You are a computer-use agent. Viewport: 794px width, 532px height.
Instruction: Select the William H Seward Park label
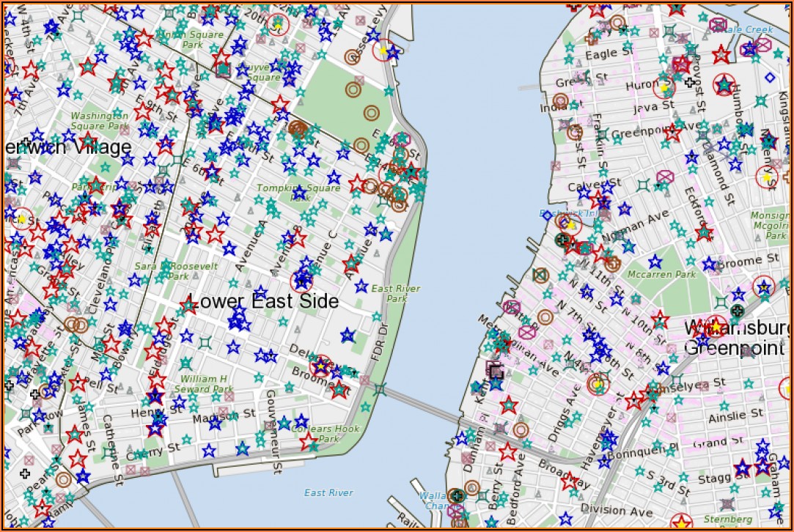pyautogui.click(x=204, y=384)
